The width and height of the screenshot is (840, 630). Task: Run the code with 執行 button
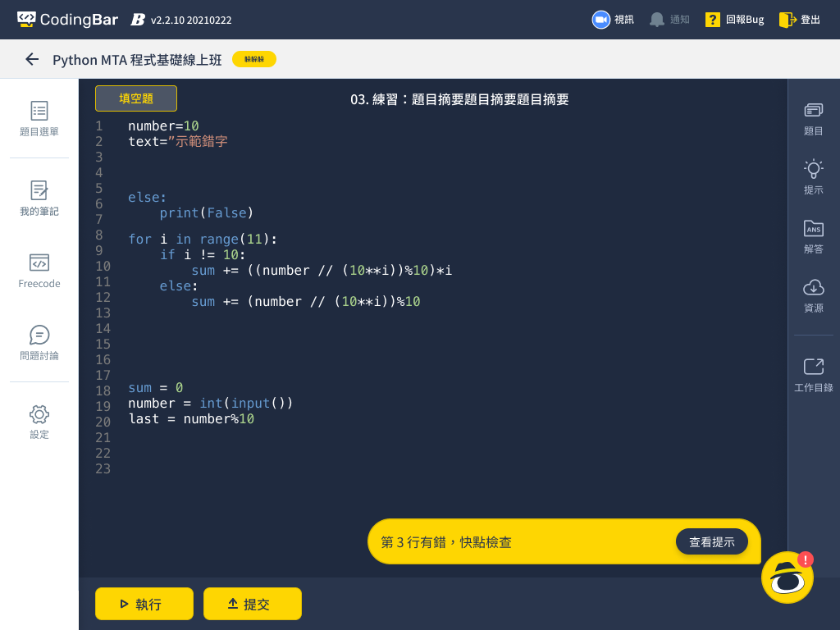(144, 604)
